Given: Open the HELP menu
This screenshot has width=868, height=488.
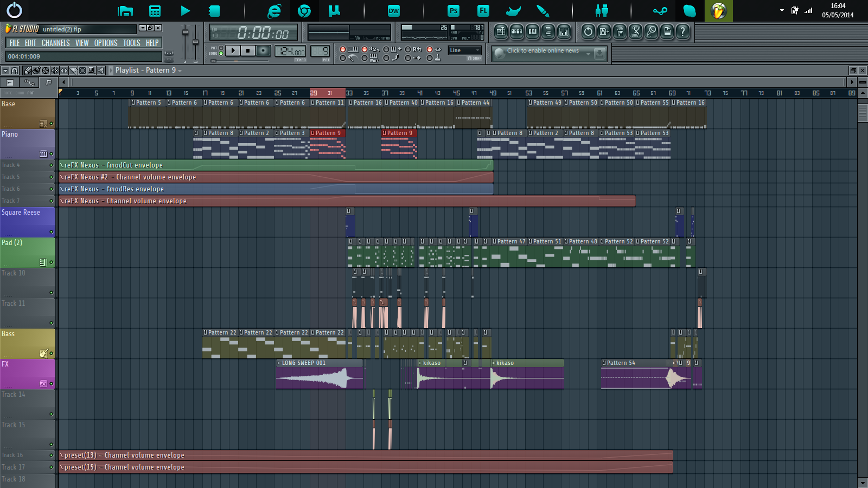Looking at the screenshot, I should click(152, 43).
